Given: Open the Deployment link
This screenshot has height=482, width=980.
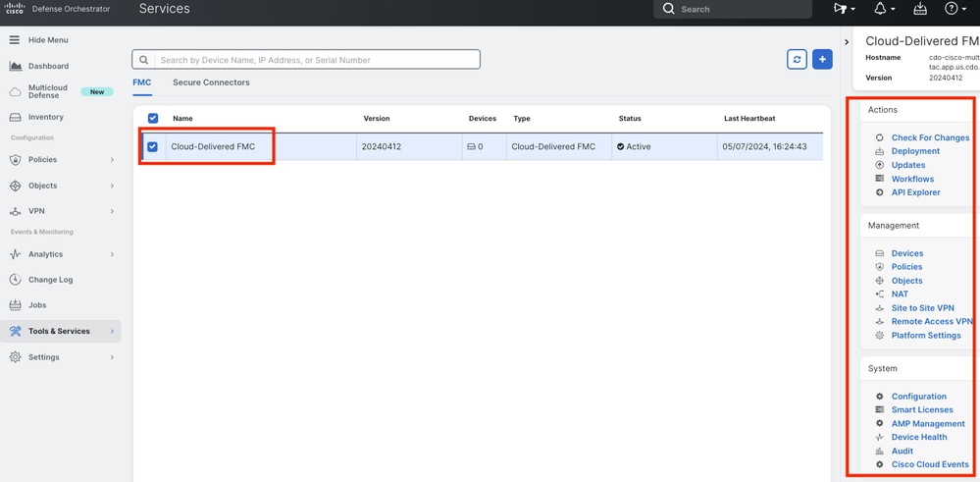Looking at the screenshot, I should click(x=915, y=151).
